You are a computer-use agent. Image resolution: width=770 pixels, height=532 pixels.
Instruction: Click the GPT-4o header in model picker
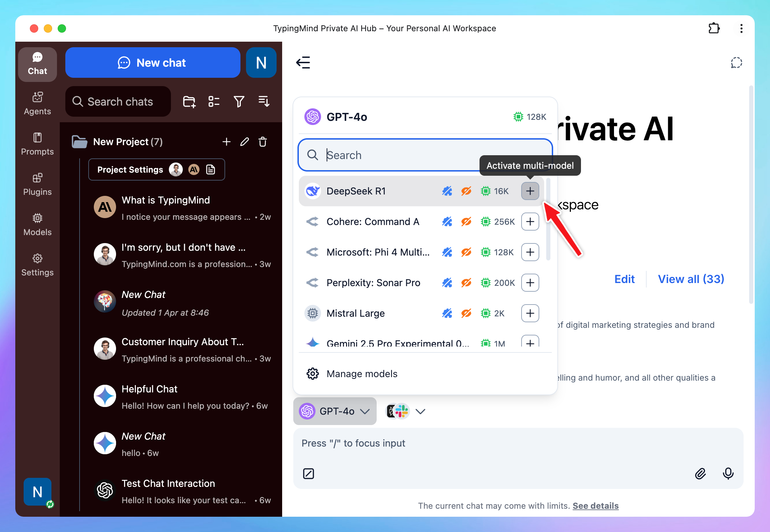[x=425, y=117]
